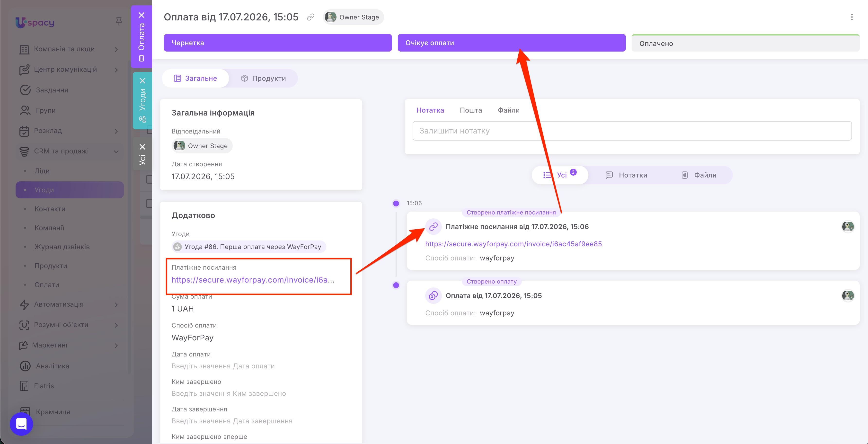Click Ким завершено input field
868x444 pixels.
click(229, 393)
